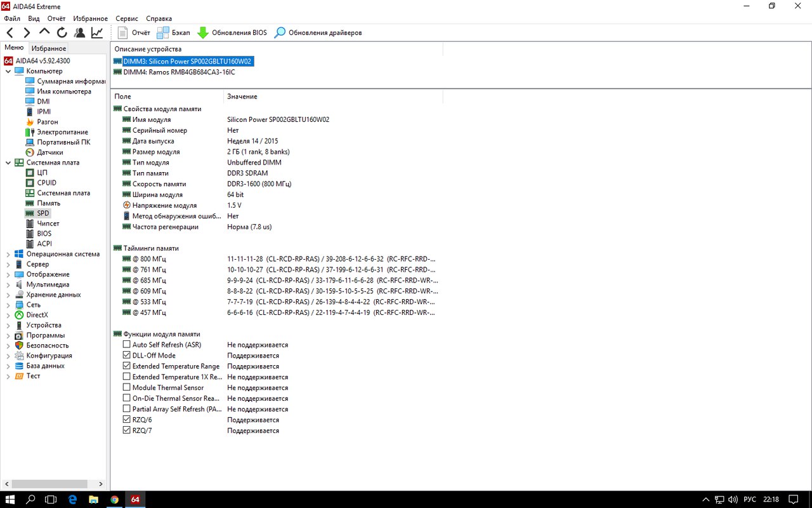Launch Microsoft Edge from the taskbar
Image resolution: width=812 pixels, height=508 pixels.
coord(72,499)
